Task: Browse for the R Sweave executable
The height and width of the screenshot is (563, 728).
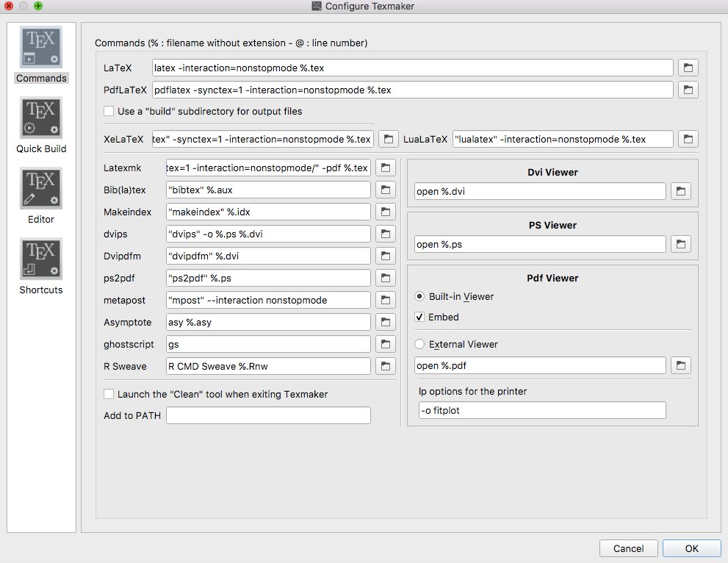Action: (x=386, y=366)
